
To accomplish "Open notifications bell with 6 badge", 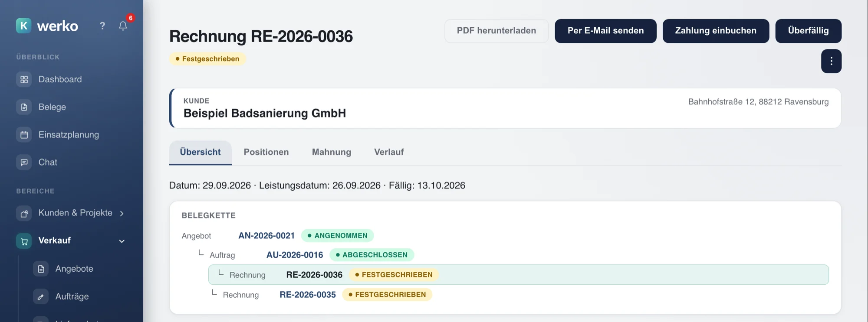I will pos(123,26).
